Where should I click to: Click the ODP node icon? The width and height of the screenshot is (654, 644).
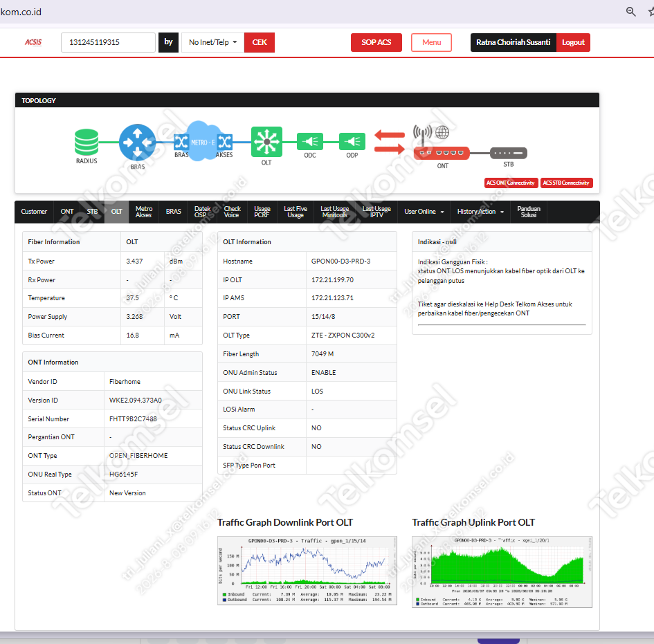pos(352,142)
